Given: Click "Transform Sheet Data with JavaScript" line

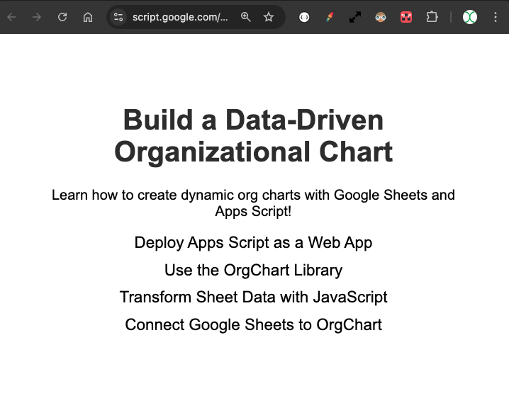Looking at the screenshot, I should (253, 297).
